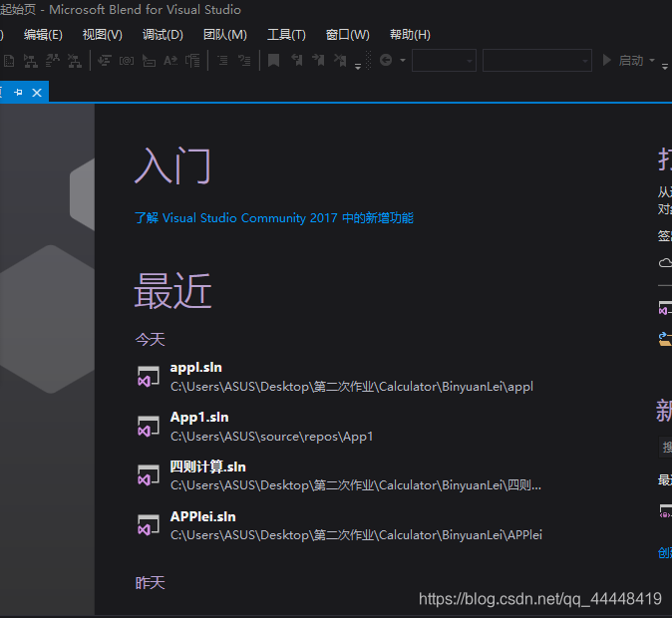Click the comment selected lines icon
672x618 pixels.
click(x=222, y=61)
